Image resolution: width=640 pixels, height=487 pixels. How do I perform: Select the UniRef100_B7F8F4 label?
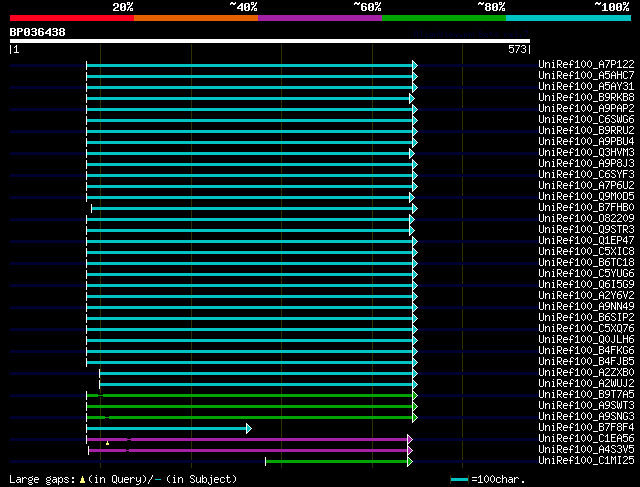tap(587, 428)
